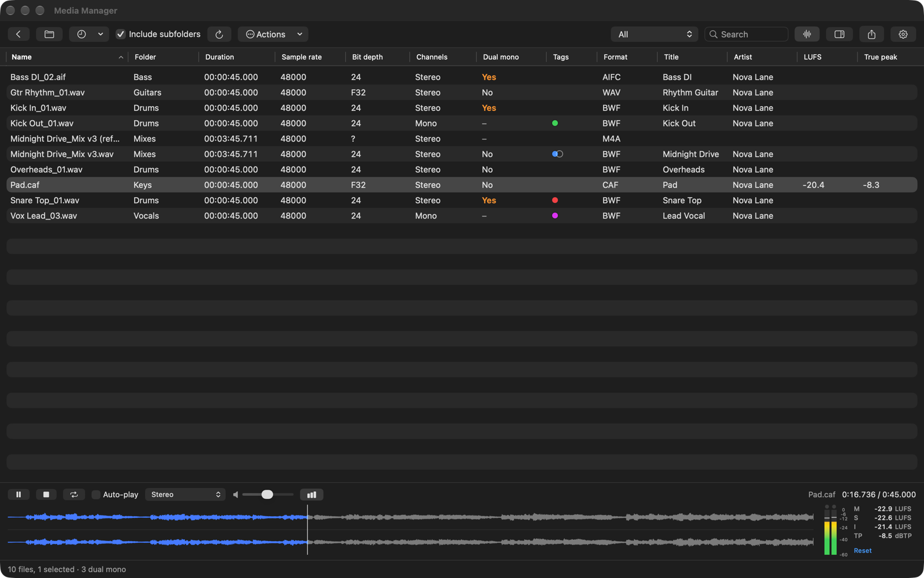Pause playback of Pad.caf
The height and width of the screenshot is (578, 924).
point(18,494)
